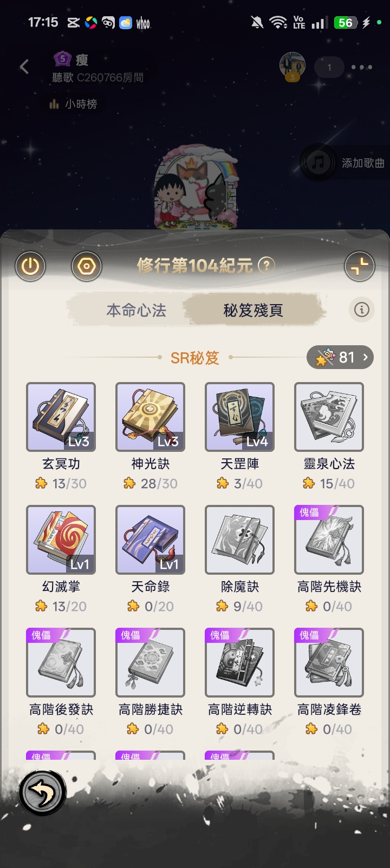Open the hexagon settings icon
This screenshot has width=390, height=868.
[x=87, y=266]
